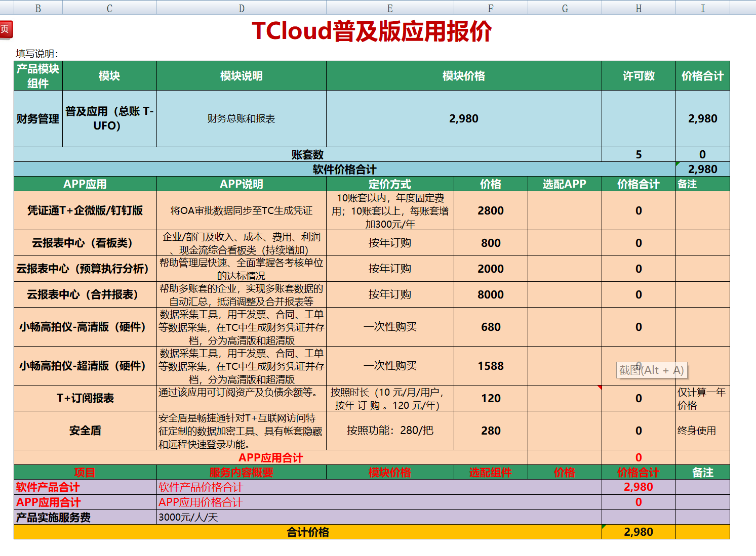Click the APP应用 green header cell
Screen dimensions: 756x556
[85, 184]
